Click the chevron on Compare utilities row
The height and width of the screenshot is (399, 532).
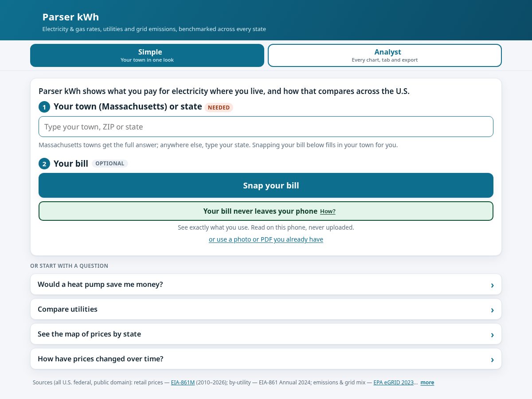492,310
